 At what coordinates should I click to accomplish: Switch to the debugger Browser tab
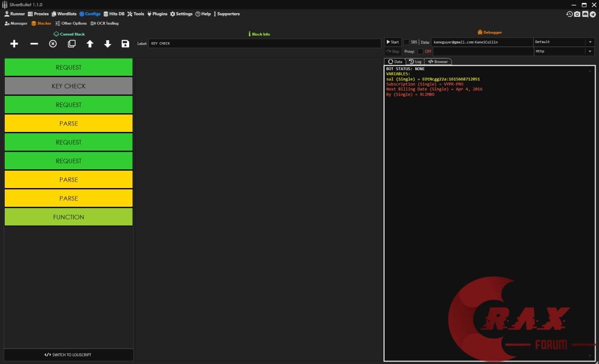[x=438, y=62]
